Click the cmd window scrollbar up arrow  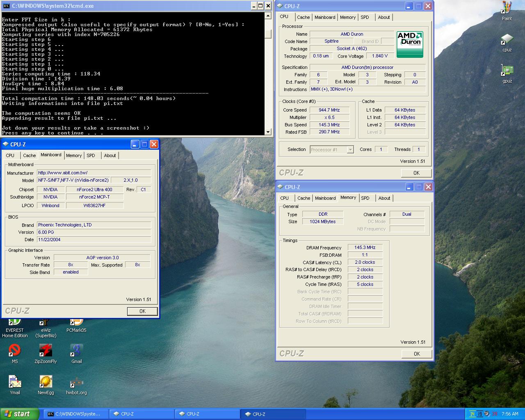point(268,16)
